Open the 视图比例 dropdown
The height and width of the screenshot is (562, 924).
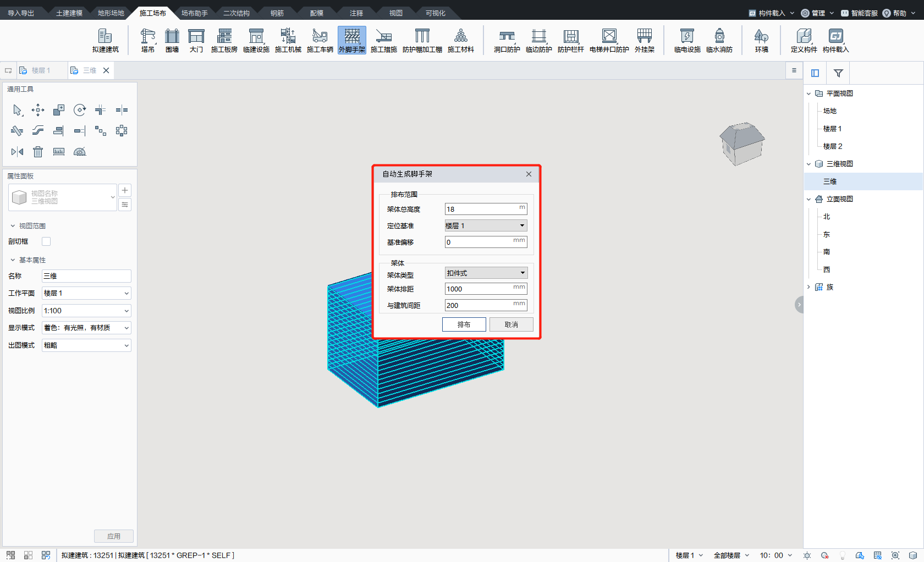(86, 311)
